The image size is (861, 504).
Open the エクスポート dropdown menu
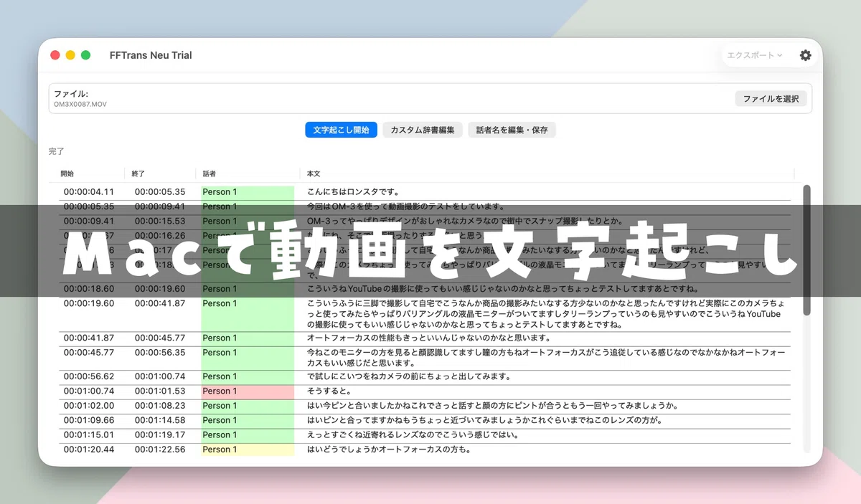[755, 55]
